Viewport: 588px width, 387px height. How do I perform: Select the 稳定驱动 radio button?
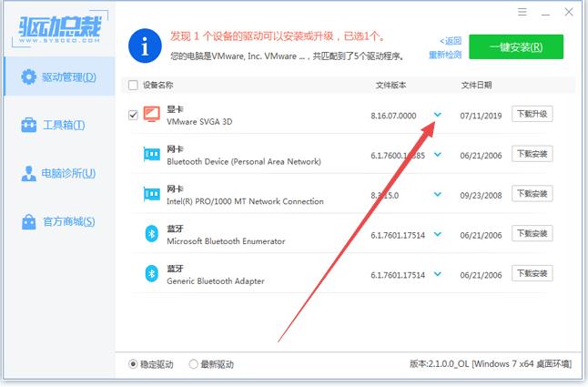132,363
